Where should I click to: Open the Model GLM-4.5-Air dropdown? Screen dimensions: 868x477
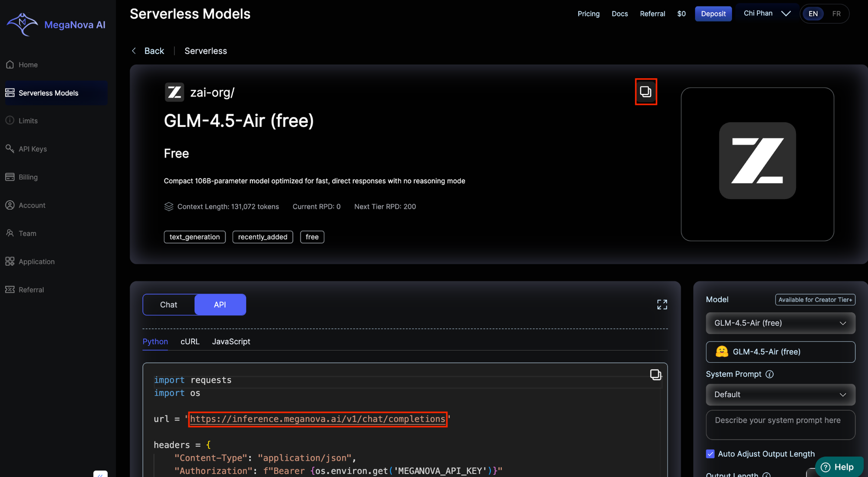pyautogui.click(x=780, y=323)
